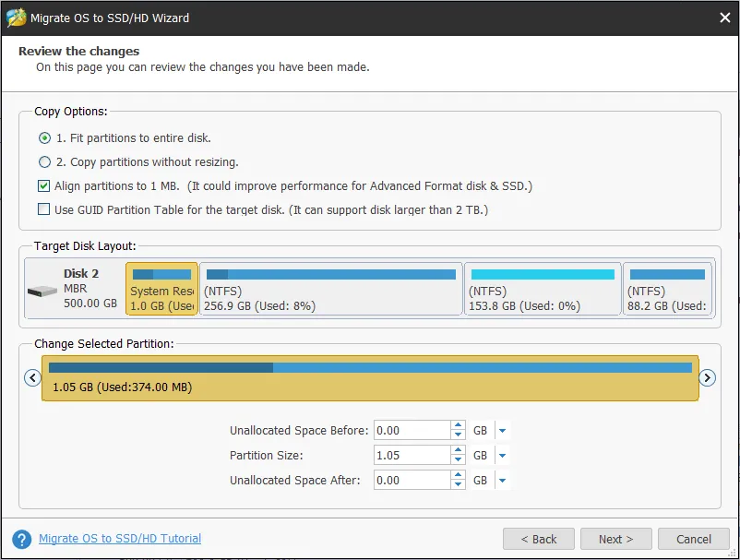
Task: Click the selected partition size slider bar
Action: [369, 377]
